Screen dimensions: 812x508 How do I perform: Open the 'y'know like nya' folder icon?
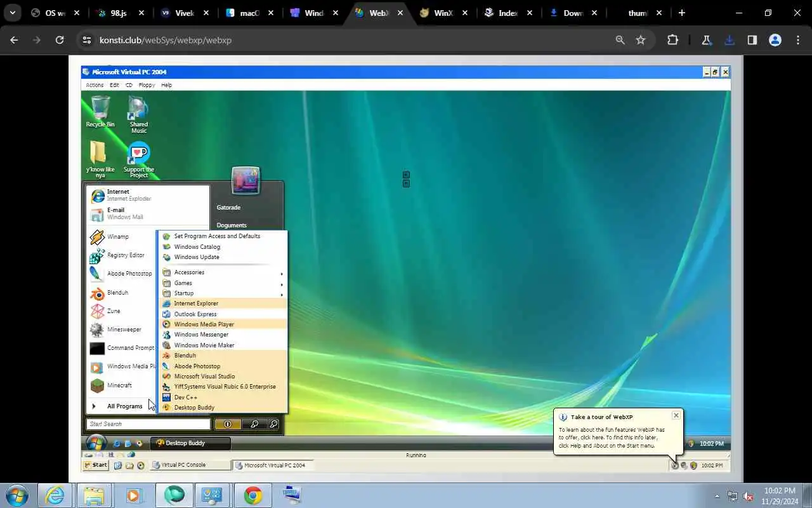click(x=100, y=159)
